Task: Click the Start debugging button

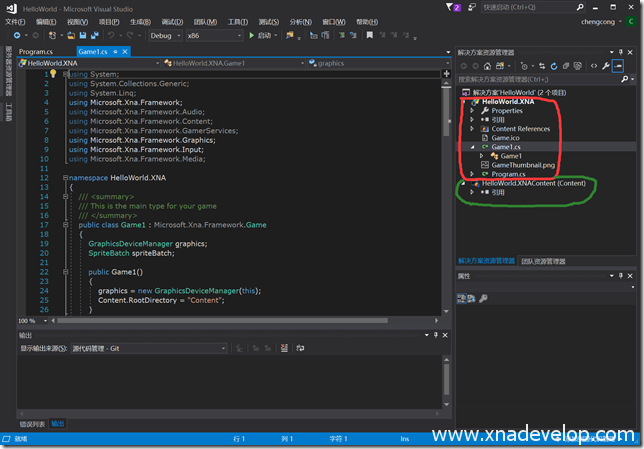Action: point(266,35)
